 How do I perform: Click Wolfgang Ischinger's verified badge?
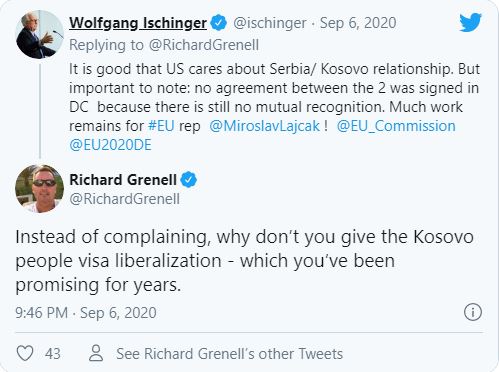(x=219, y=23)
